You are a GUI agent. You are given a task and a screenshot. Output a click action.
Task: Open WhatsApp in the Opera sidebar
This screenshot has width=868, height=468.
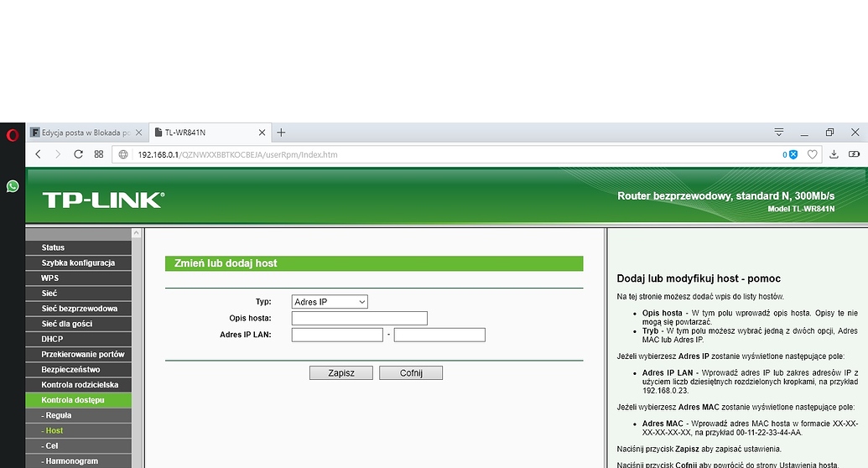12,186
